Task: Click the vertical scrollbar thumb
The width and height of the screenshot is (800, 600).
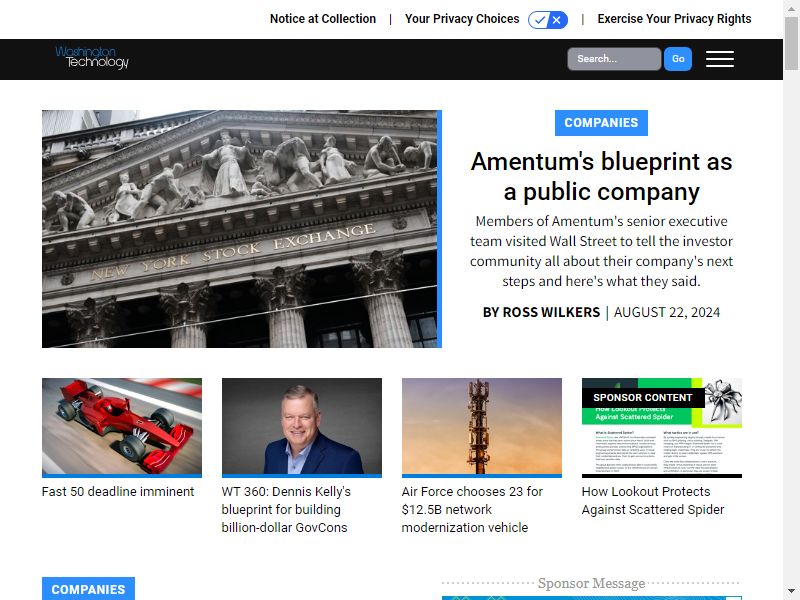Action: click(791, 43)
